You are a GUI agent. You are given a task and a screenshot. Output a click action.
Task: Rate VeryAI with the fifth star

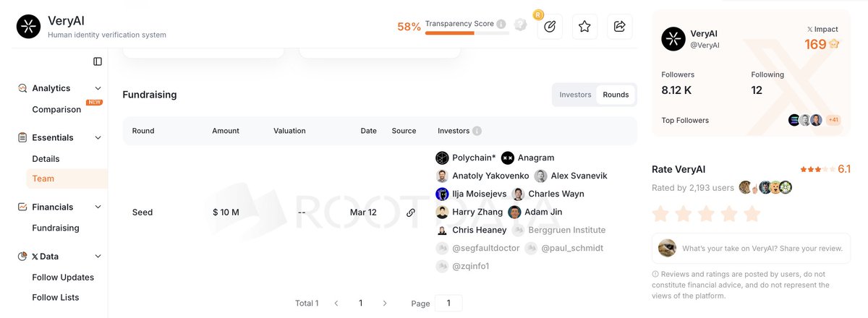click(752, 214)
